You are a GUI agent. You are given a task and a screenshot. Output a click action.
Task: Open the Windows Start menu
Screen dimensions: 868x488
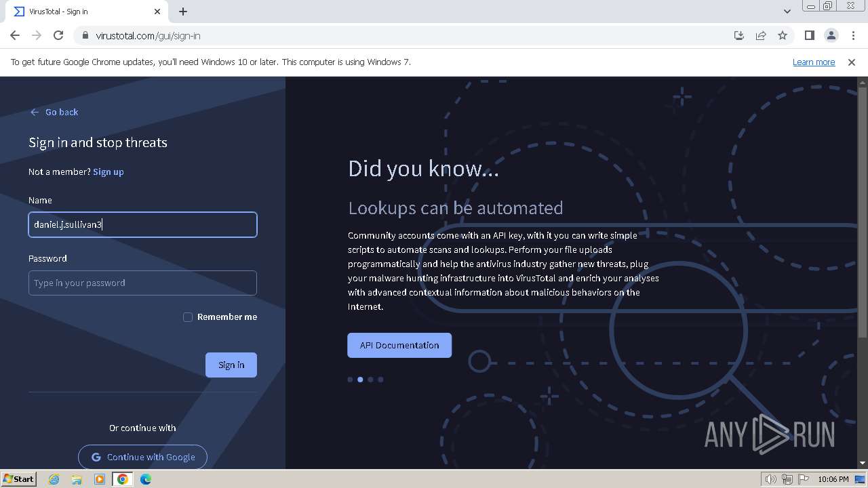(x=18, y=479)
